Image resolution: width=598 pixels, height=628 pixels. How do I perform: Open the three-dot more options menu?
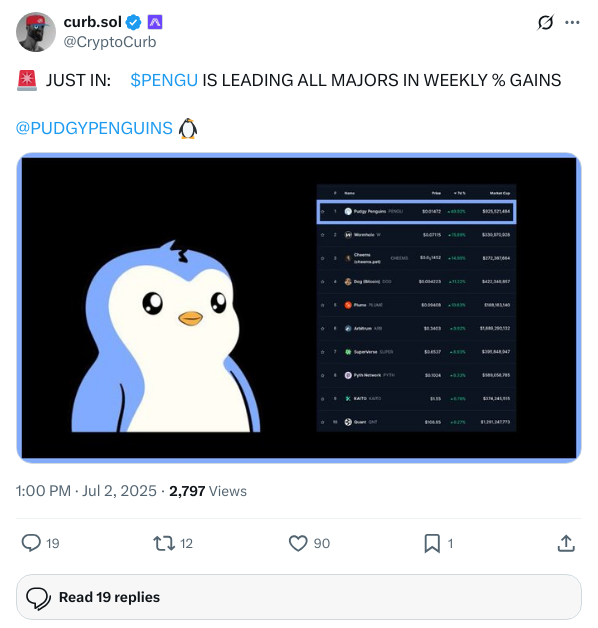tap(572, 22)
